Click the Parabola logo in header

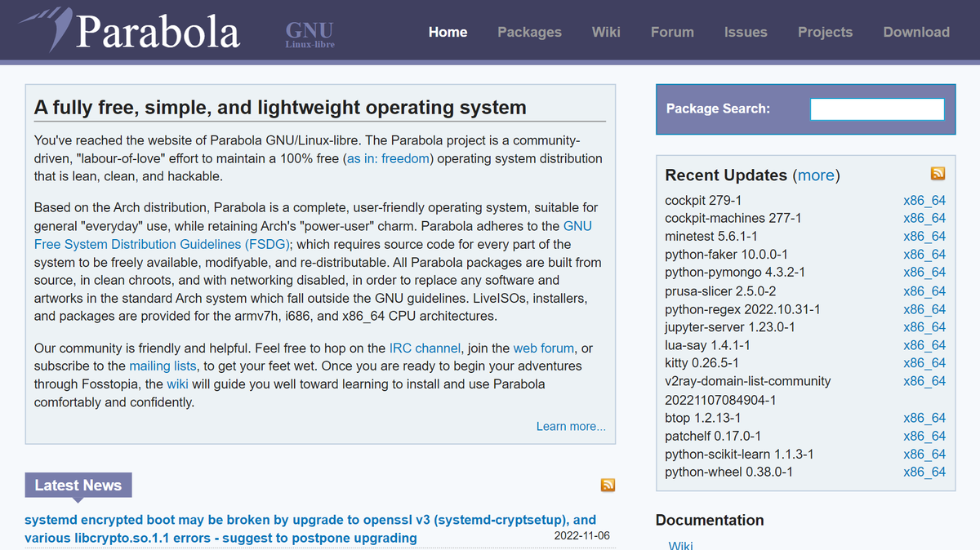[131, 31]
